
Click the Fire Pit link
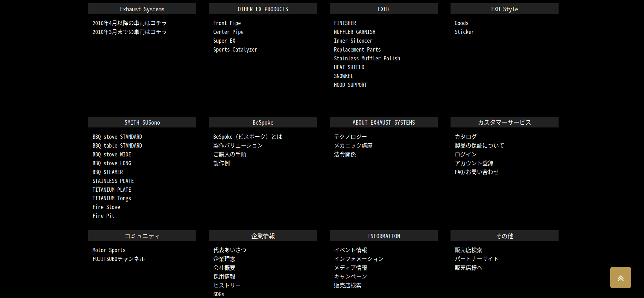click(103, 216)
